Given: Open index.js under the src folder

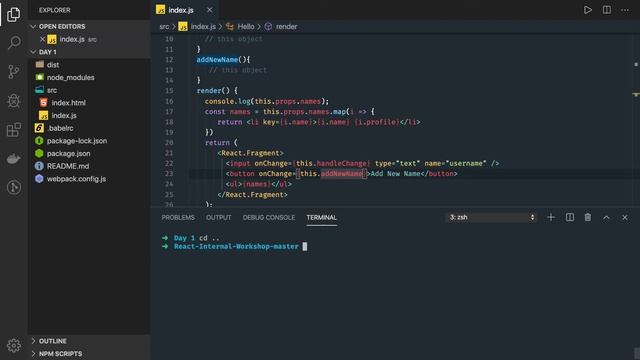Looking at the screenshot, I should click(64, 115).
